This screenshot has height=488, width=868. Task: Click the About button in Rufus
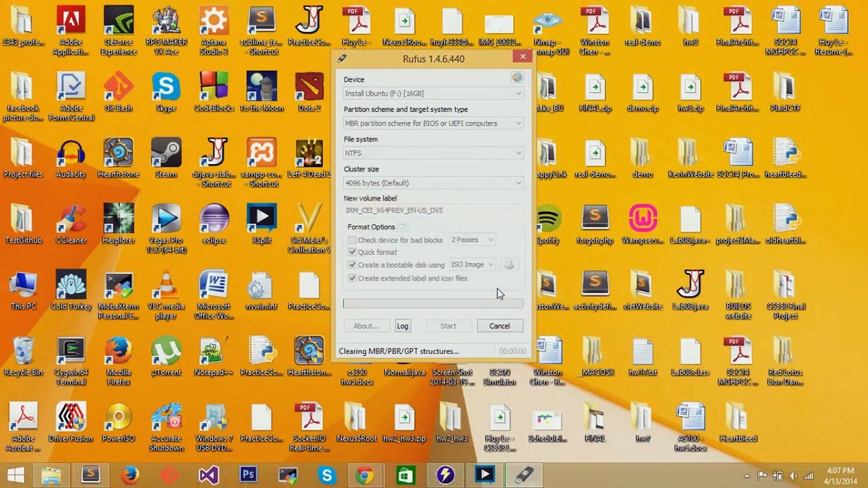(366, 326)
